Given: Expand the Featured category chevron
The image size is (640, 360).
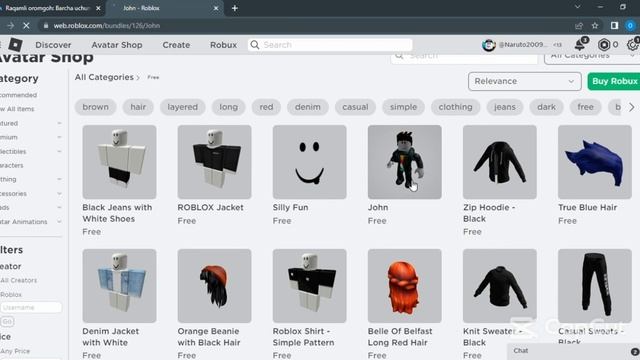Looking at the screenshot, I should pyautogui.click(x=59, y=123).
